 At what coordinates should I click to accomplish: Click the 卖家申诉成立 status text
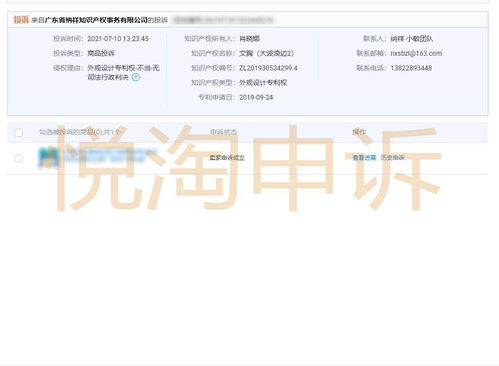(227, 157)
